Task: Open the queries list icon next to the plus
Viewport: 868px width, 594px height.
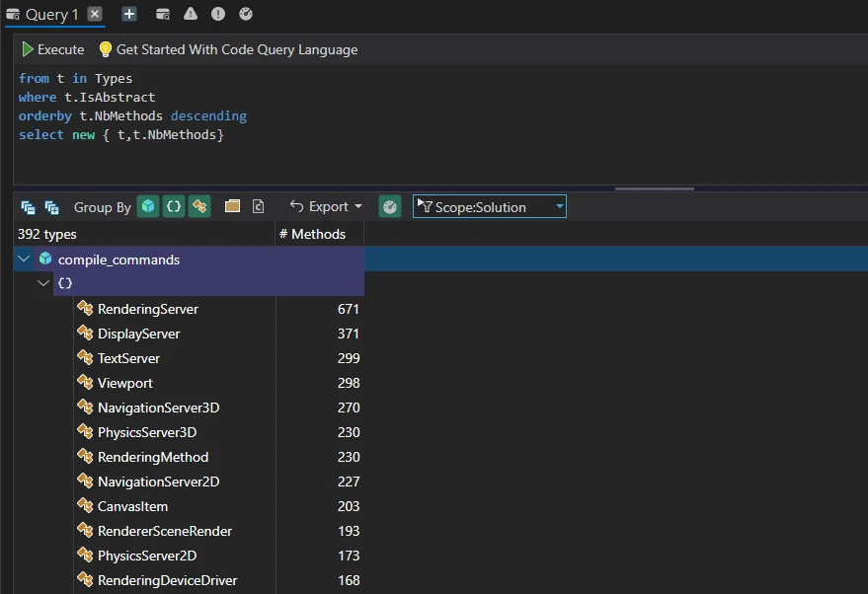Action: tap(163, 14)
